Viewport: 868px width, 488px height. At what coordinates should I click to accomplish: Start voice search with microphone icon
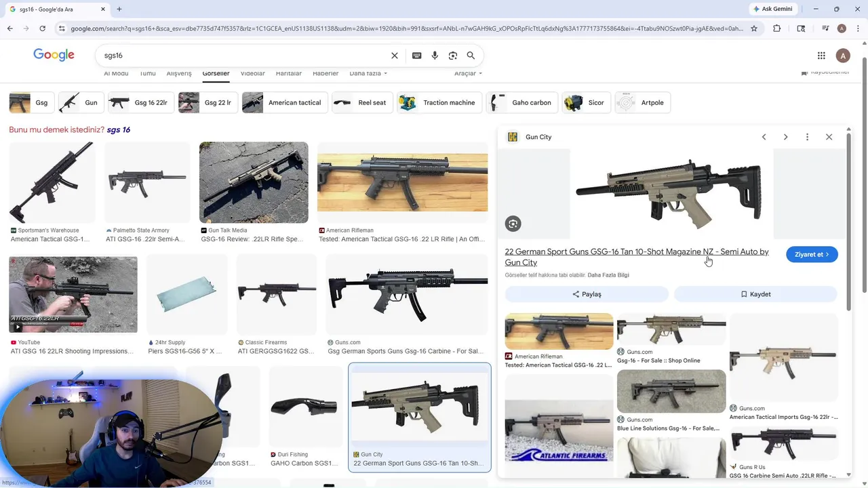click(x=435, y=56)
